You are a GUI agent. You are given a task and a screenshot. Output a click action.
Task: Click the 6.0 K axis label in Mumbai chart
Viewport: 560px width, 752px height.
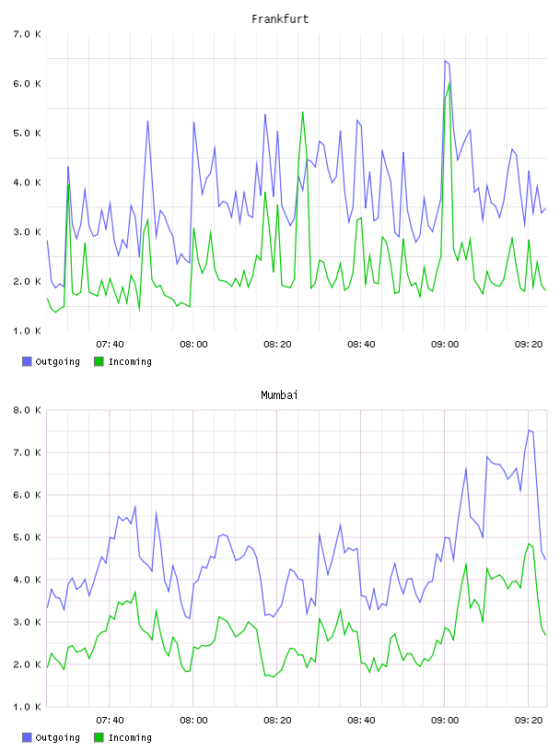(27, 495)
